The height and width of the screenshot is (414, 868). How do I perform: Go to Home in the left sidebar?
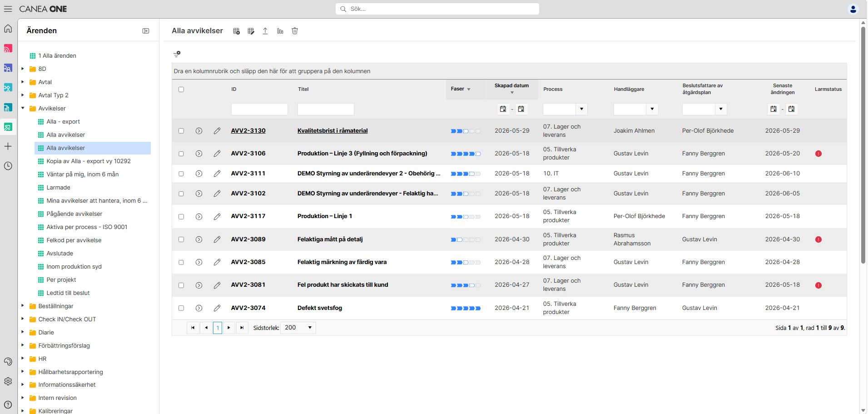point(8,29)
